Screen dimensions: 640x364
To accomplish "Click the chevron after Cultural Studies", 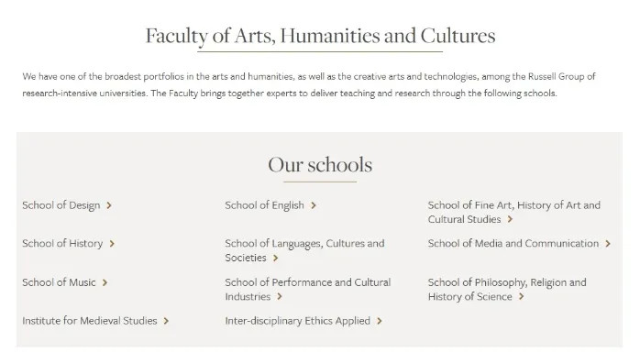I will [x=510, y=219].
